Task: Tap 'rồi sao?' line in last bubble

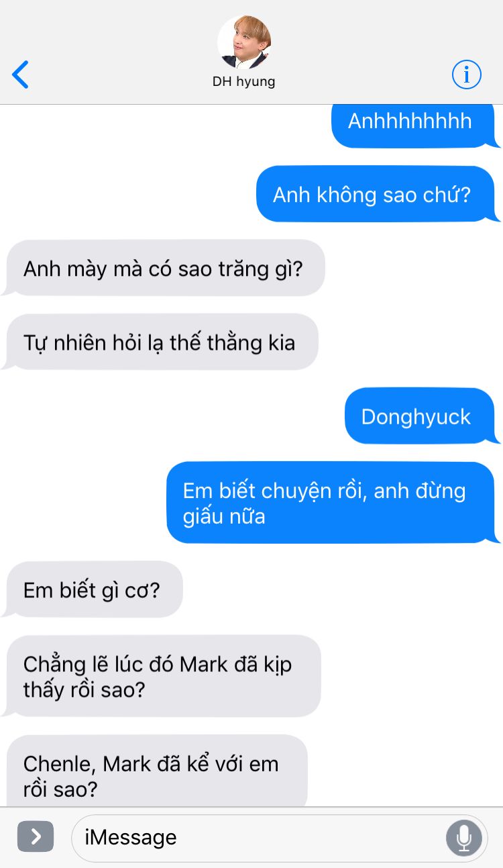Action: tap(60, 789)
